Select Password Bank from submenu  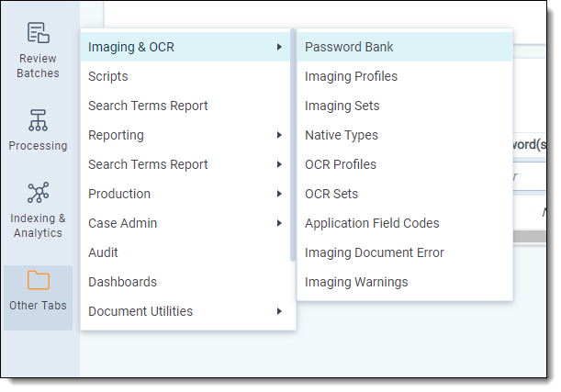point(349,47)
